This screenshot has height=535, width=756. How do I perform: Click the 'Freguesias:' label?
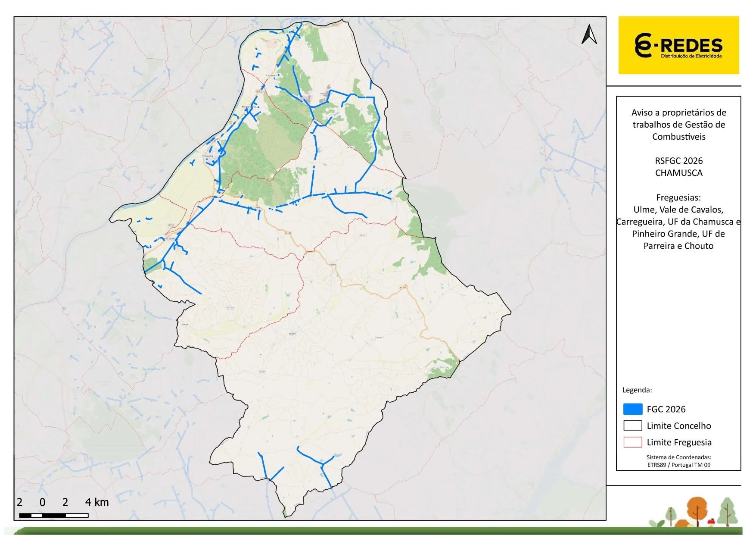678,197
